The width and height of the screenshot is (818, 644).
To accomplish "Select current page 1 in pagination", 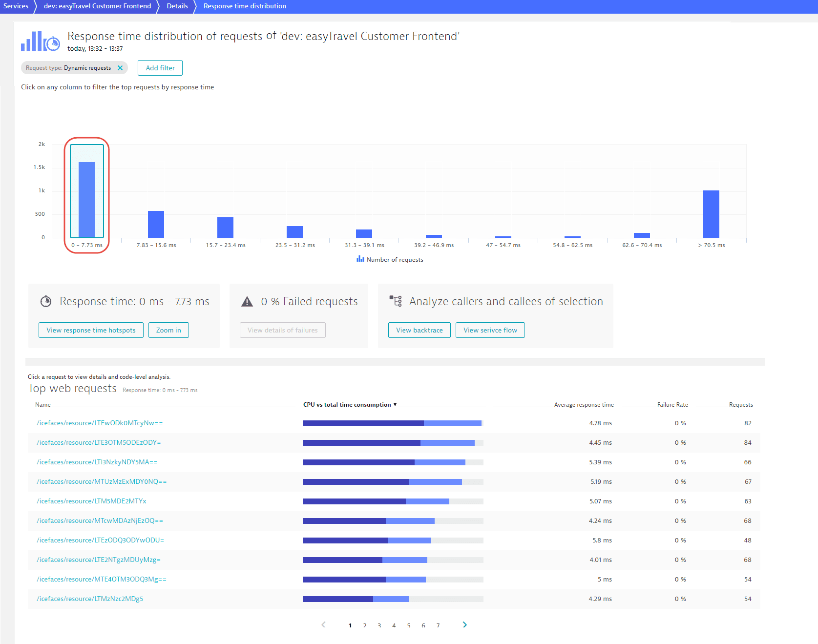I will 350,625.
